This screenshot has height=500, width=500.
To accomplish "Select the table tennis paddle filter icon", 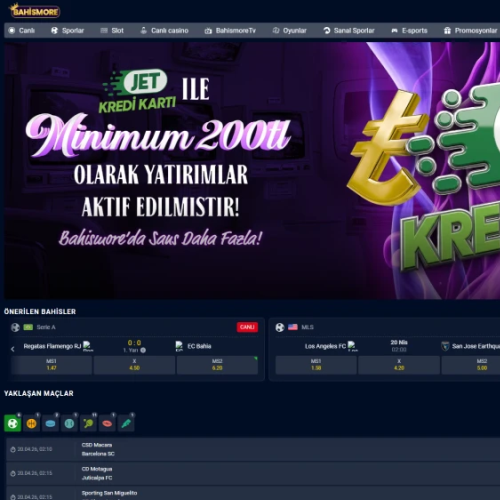I will point(88,424).
